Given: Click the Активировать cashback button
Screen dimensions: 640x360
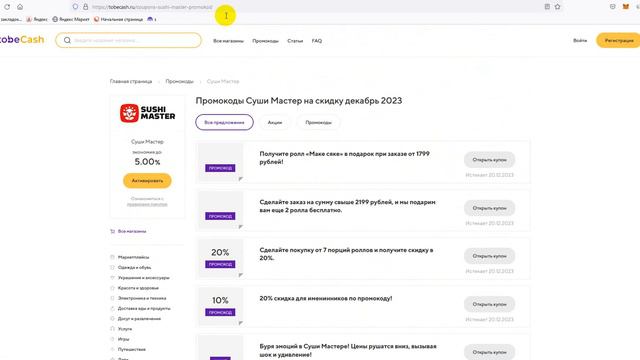Looking at the screenshot, I should (x=147, y=180).
